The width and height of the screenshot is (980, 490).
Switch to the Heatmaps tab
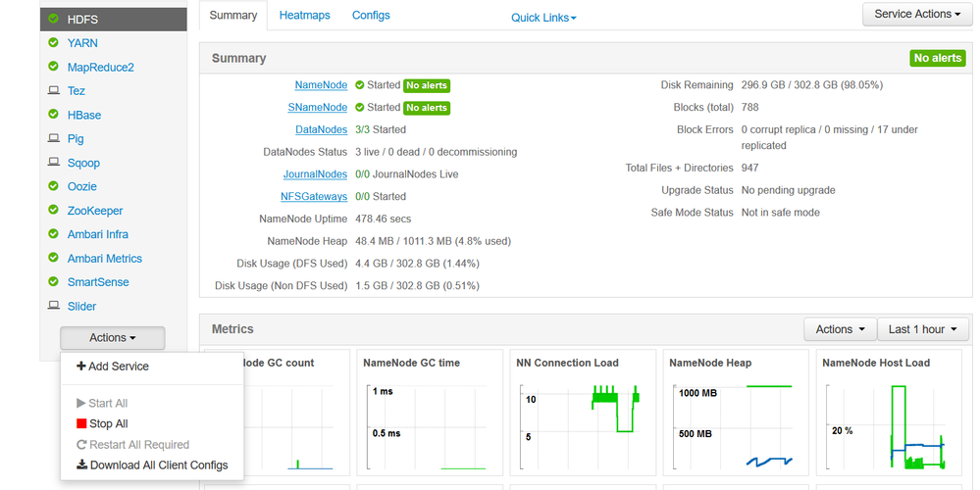304,16
